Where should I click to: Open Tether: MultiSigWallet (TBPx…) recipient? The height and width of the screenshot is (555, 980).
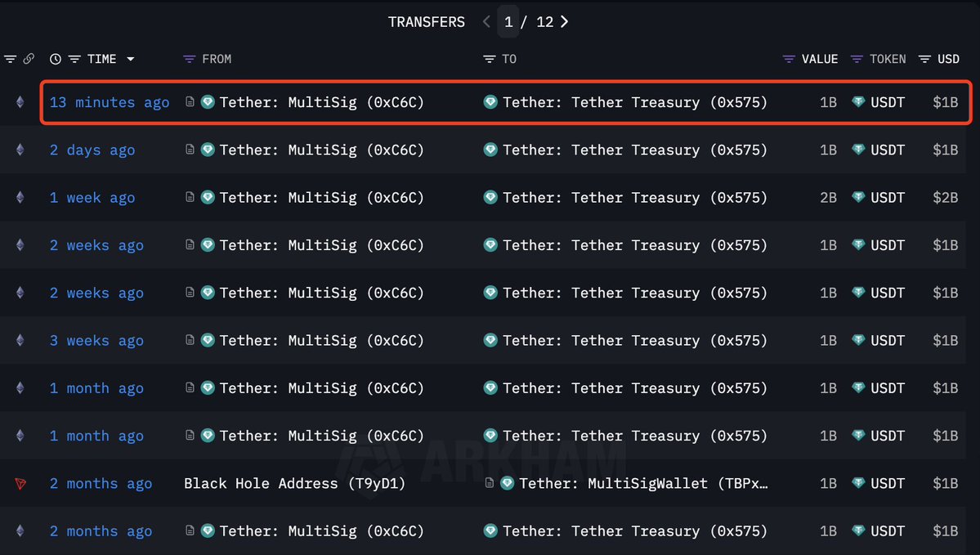click(643, 483)
